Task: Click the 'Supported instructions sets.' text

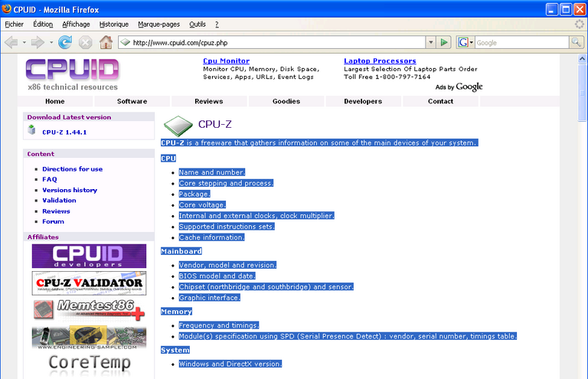Action: click(227, 227)
